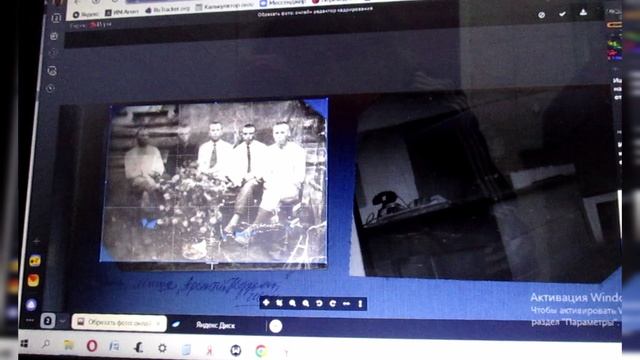Viewport: 640px width, 360px height.
Task: Click the tab counter showing 2
Action: 48,321
